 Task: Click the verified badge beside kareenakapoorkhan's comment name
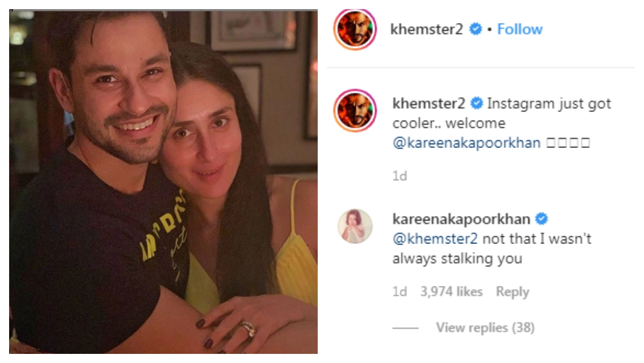point(541,219)
